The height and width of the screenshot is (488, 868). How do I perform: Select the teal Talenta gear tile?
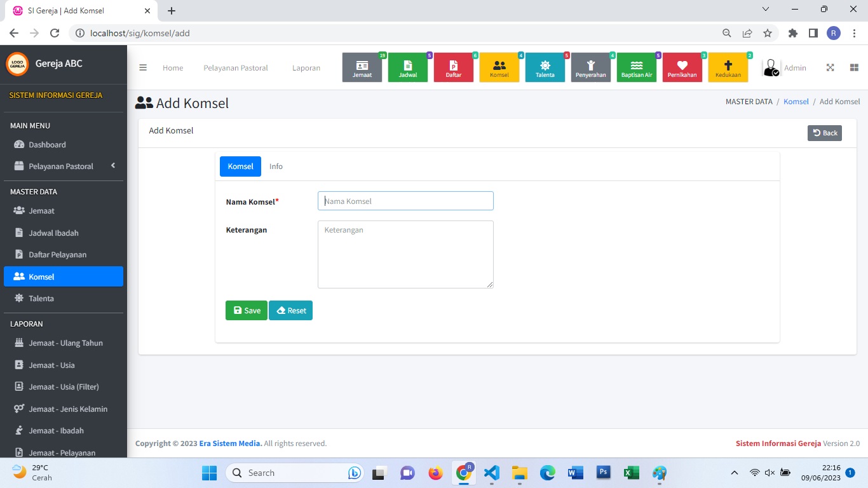545,68
